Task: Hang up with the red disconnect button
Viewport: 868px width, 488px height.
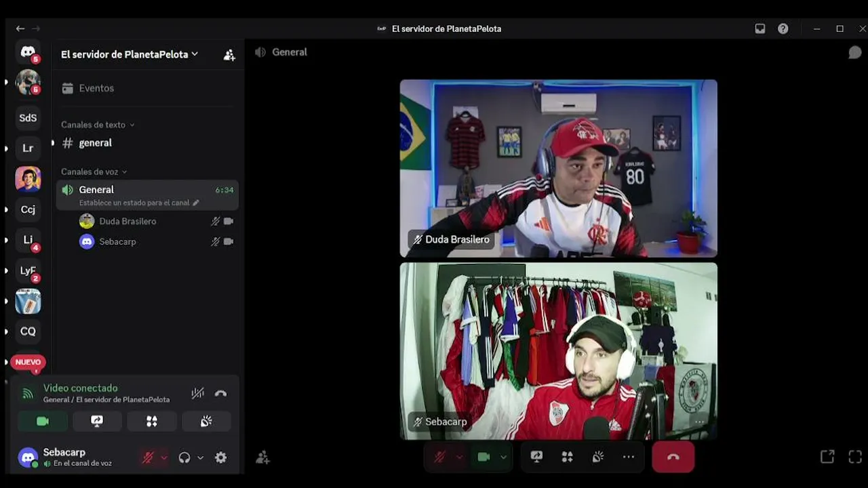Action: (x=673, y=457)
